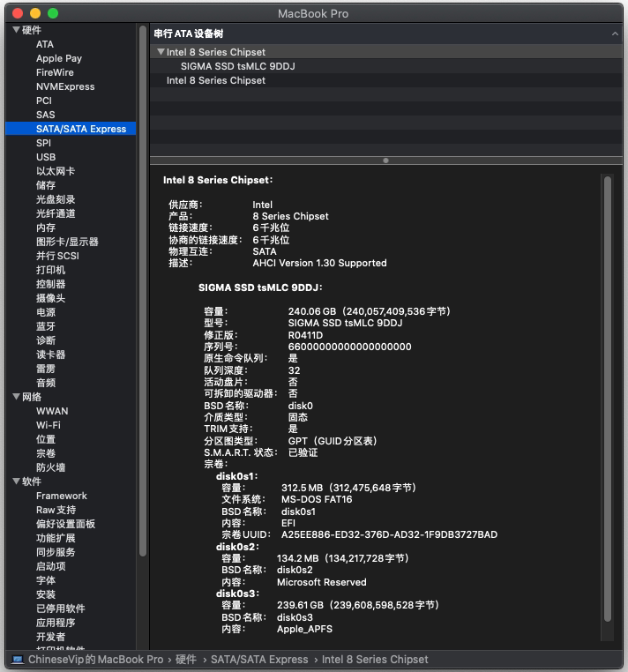The image size is (628, 672).
Task: Collapse the 软件 sidebar section
Action: pos(16,482)
